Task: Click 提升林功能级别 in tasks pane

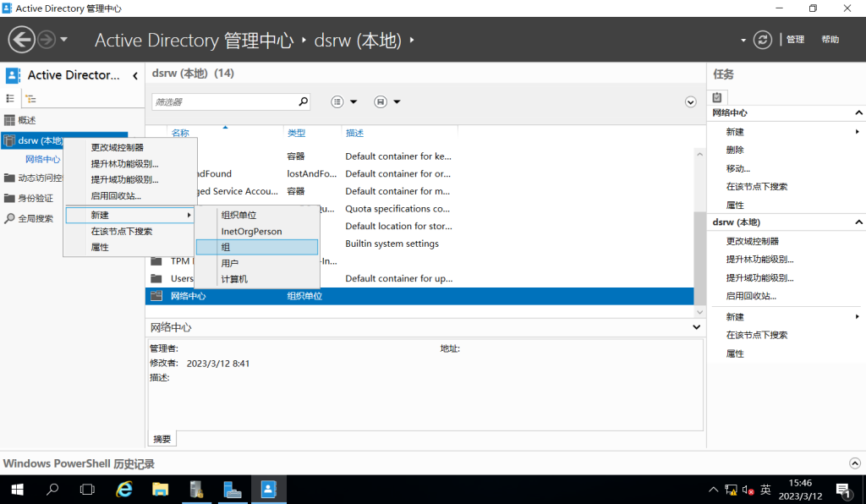Action: coord(760,260)
